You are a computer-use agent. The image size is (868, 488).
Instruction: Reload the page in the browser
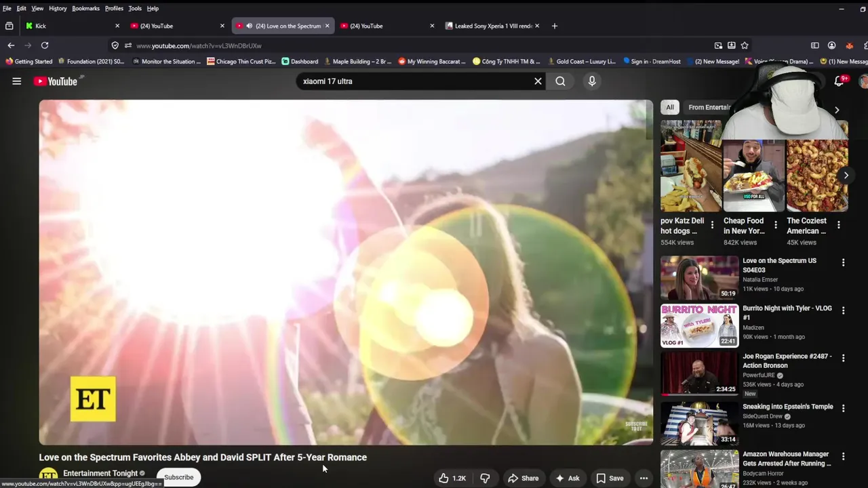click(45, 45)
